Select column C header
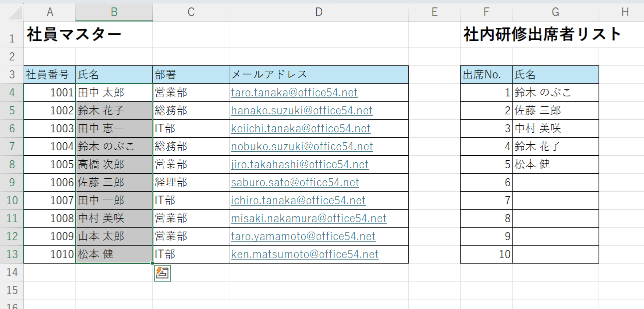 (191, 12)
